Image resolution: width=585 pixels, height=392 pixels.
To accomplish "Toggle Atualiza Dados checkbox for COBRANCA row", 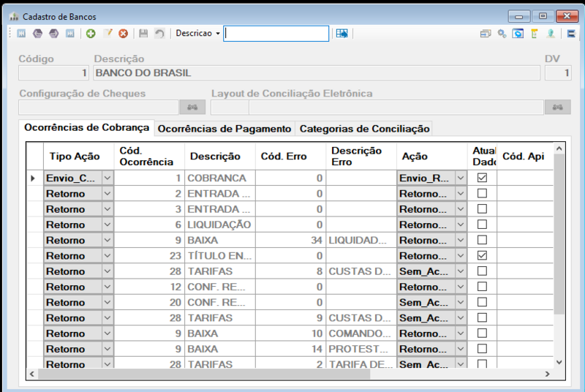I will click(482, 178).
